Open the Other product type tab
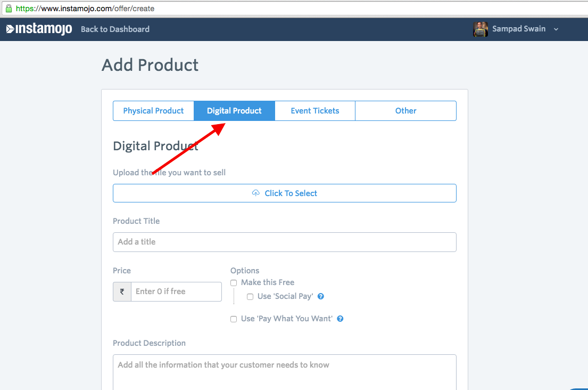The width and height of the screenshot is (588, 390). click(405, 111)
